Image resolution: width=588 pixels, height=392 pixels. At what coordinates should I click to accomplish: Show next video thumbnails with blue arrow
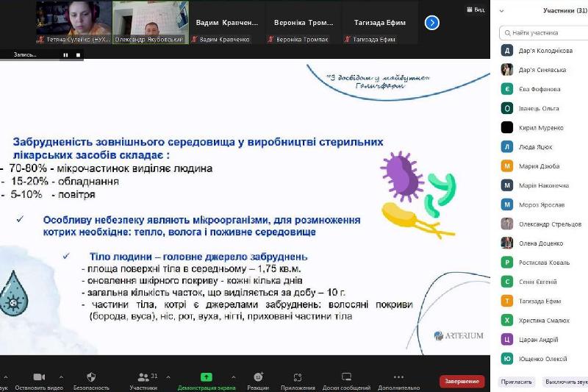(x=432, y=23)
